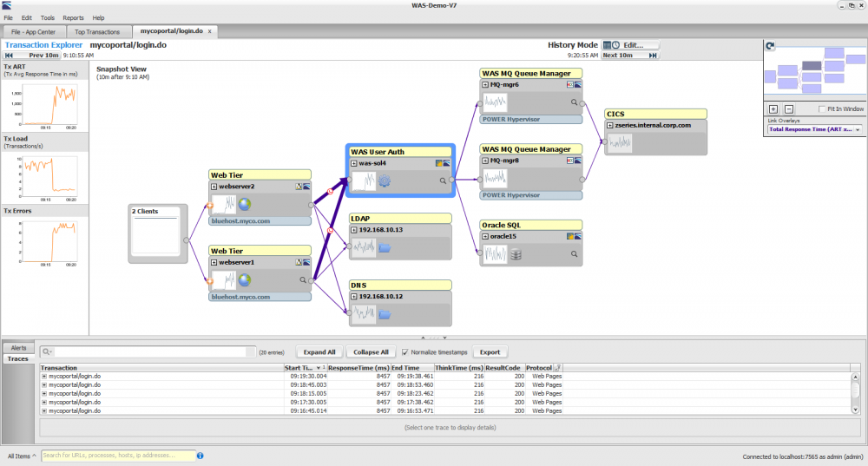The image size is (868, 466).
Task: Click the magnifier icon in MQ-mgr6 node
Action: (574, 102)
